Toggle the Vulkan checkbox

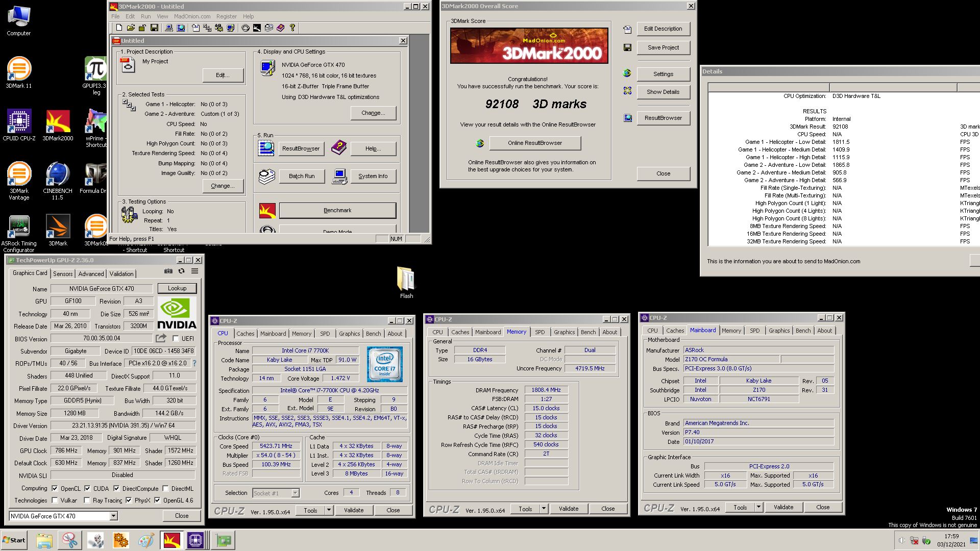point(55,500)
